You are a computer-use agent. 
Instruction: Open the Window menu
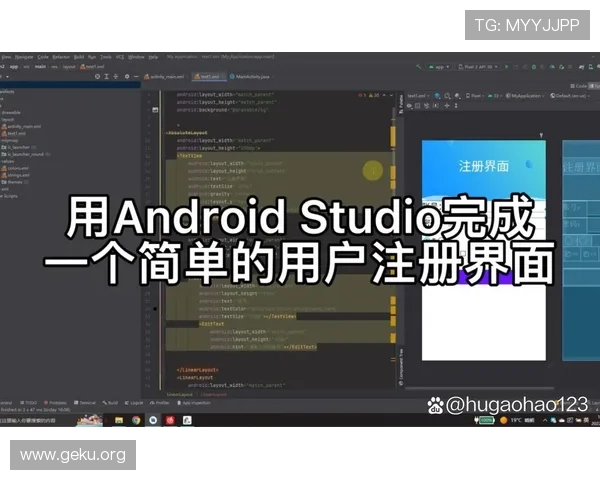tap(136, 57)
